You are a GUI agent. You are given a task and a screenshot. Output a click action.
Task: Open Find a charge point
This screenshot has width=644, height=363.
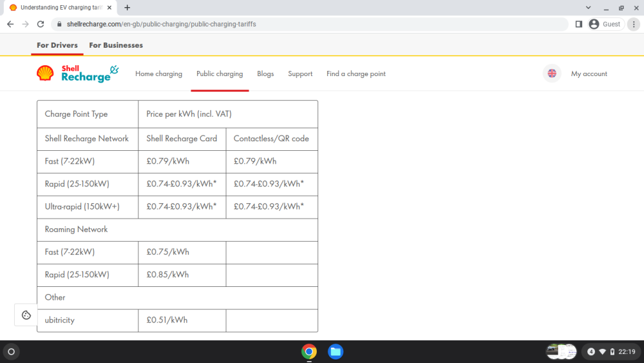(355, 74)
